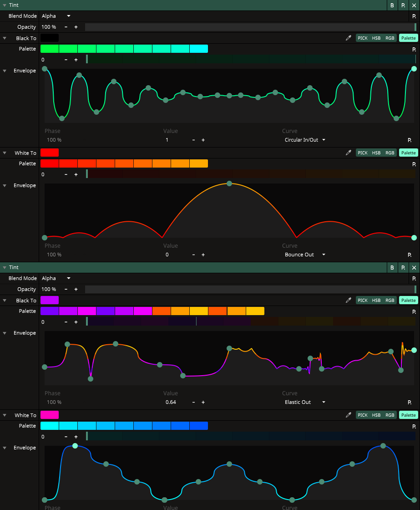Increase Opacity with plus in first Tint
The width and height of the screenshot is (420, 510).
pyautogui.click(x=76, y=27)
